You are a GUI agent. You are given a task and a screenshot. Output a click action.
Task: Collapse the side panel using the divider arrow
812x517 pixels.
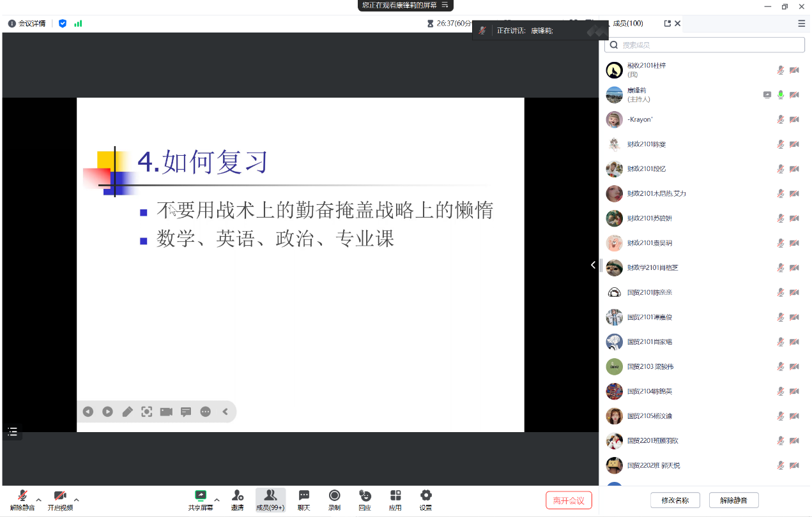pos(593,265)
